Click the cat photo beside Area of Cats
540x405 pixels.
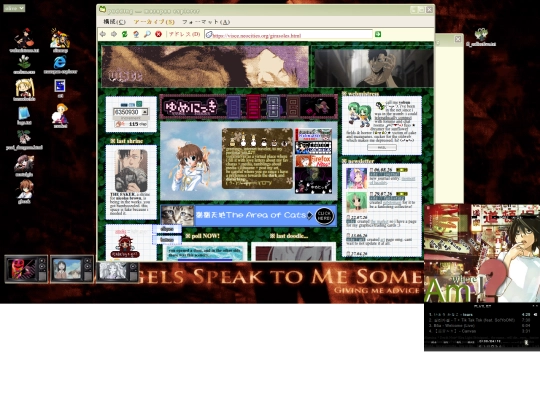(x=177, y=216)
